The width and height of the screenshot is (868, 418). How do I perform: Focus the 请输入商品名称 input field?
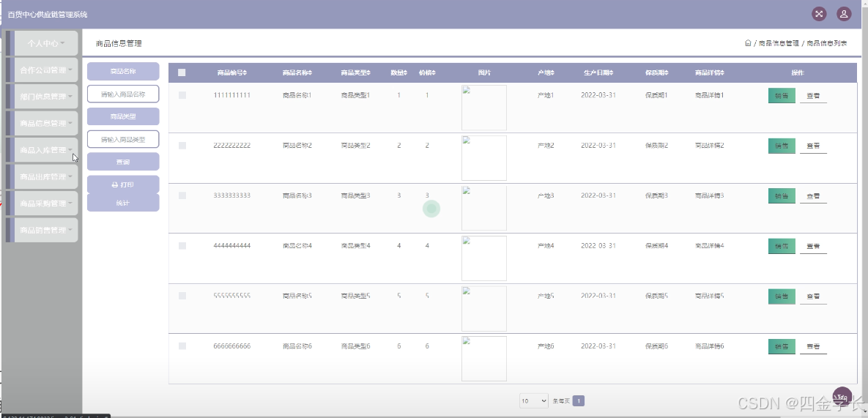click(x=123, y=94)
